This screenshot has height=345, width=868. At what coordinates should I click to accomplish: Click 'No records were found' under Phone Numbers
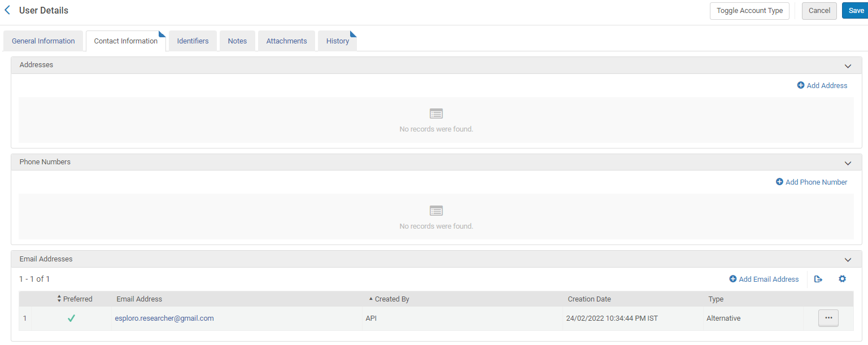[x=436, y=226]
